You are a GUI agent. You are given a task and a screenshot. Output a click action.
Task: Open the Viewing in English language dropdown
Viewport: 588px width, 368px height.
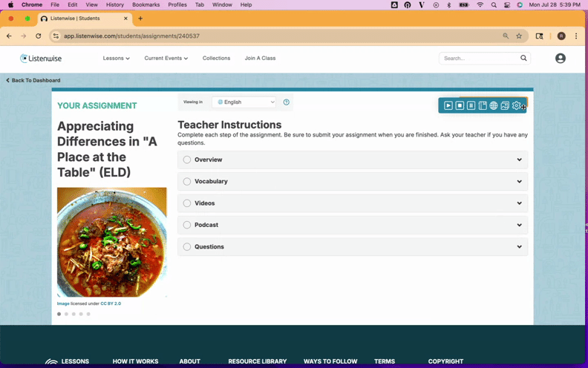point(244,102)
